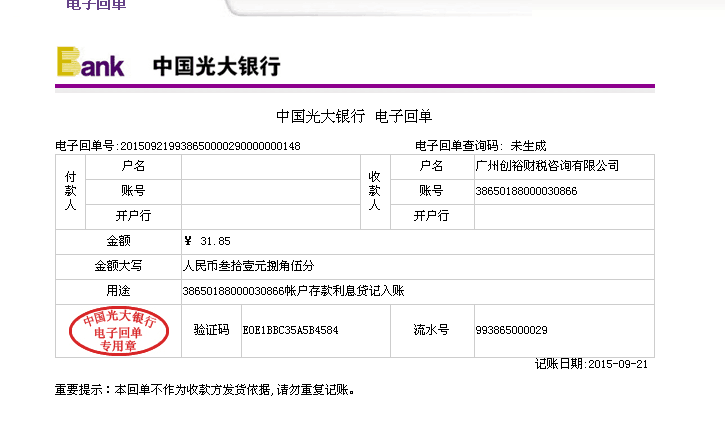The width and height of the screenshot is (725, 422).
Task: Click the amount ¥ 31.85
Action: pos(207,241)
